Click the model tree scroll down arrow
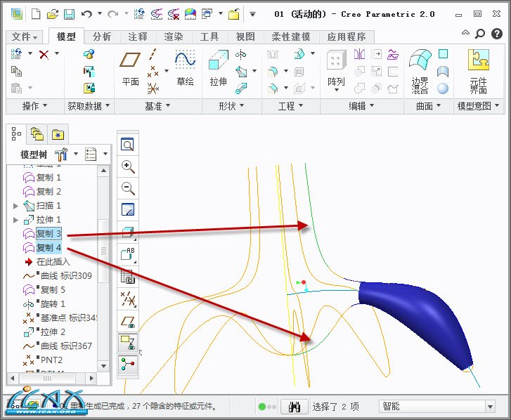 [x=103, y=366]
